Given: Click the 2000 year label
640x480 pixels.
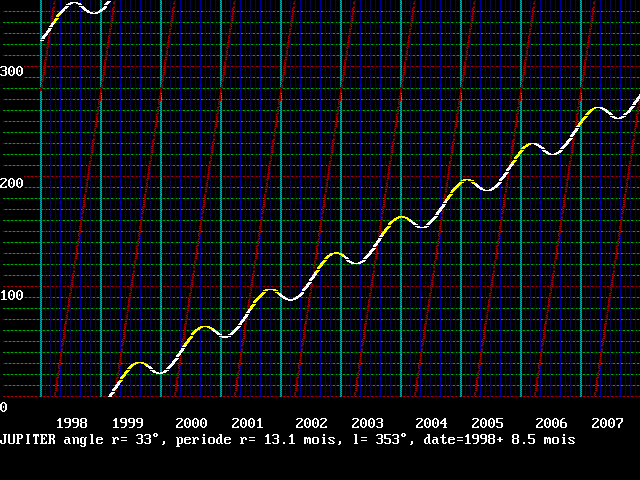Looking at the screenshot, I should pyautogui.click(x=191, y=423).
